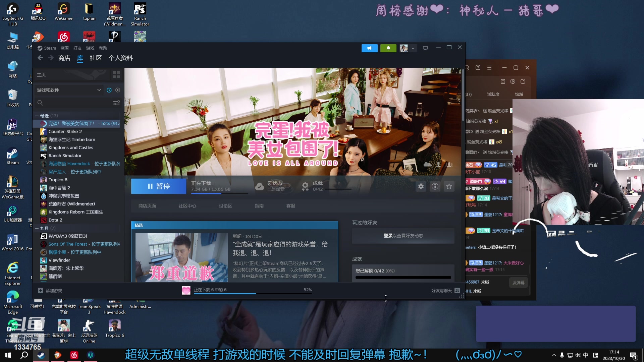This screenshot has height=362, width=644.
Task: Toggle sort by recent activity clock icon
Action: (109, 90)
